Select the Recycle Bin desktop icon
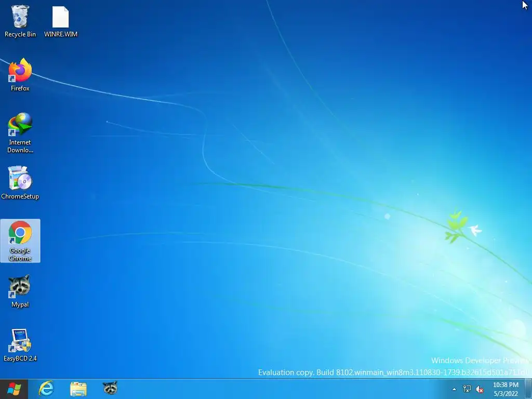This screenshot has width=532, height=399. pos(20,21)
